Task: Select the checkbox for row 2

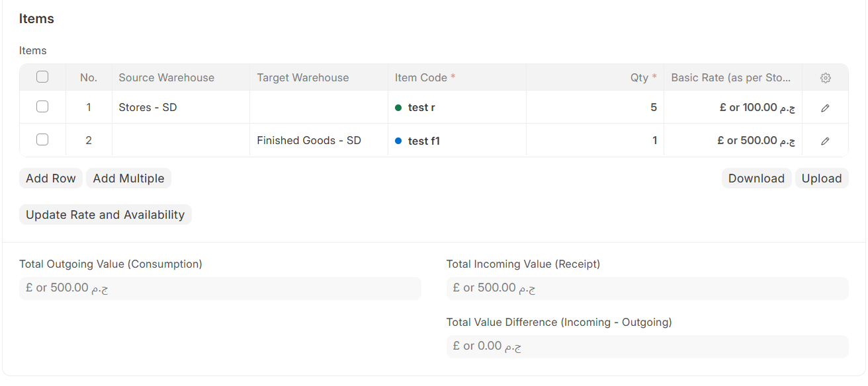Action: [x=42, y=139]
